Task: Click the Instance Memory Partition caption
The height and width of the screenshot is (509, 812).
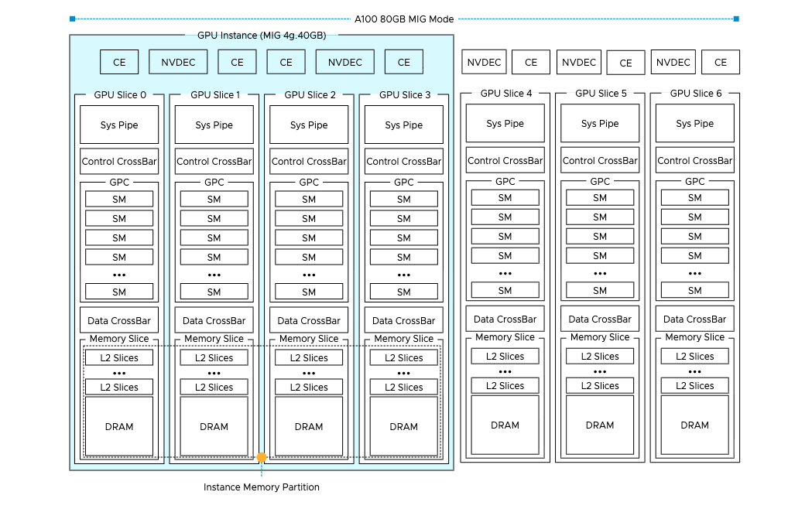Action: point(262,487)
